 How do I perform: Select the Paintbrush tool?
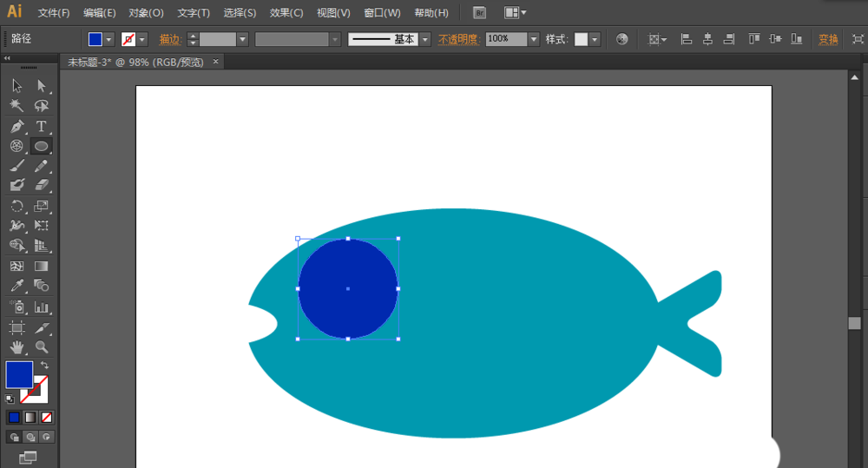pyautogui.click(x=17, y=166)
